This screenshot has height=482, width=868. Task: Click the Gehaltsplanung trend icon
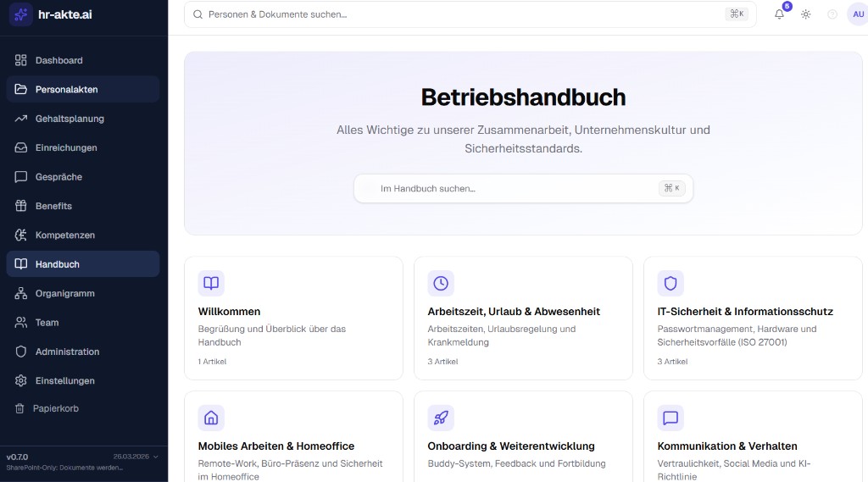tap(21, 119)
